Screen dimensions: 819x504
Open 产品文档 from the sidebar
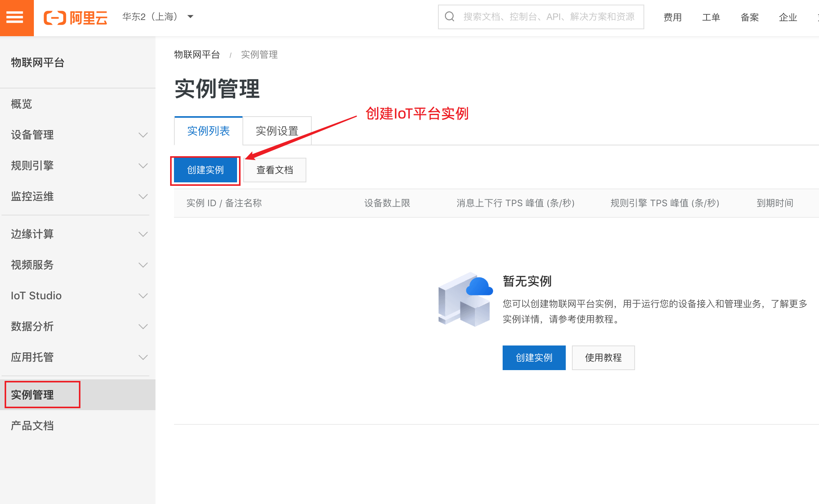(x=32, y=425)
